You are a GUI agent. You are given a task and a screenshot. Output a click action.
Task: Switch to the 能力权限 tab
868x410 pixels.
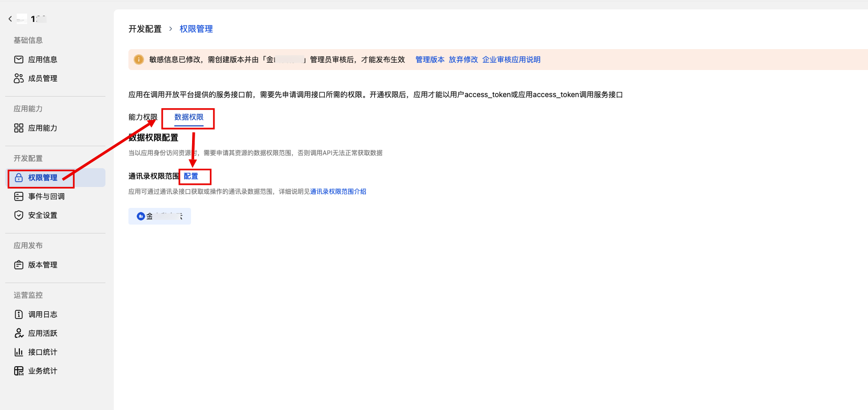(143, 118)
